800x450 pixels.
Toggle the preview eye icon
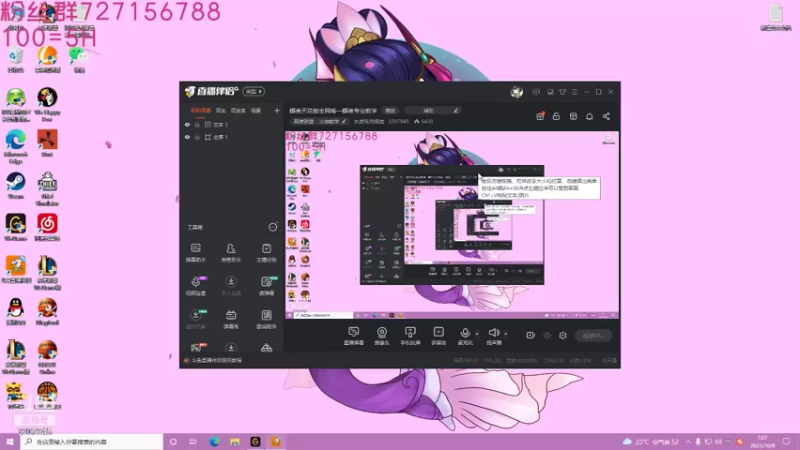coord(547,335)
